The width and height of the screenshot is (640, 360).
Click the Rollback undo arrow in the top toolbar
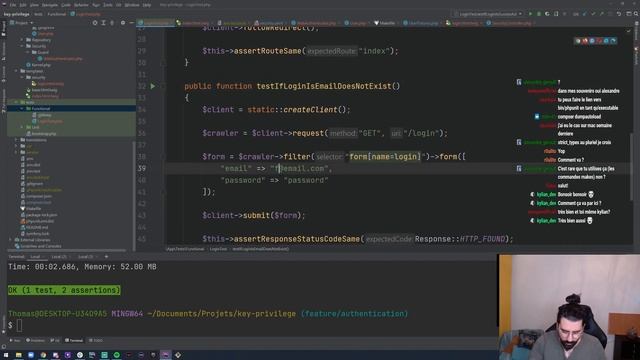(x=619, y=14)
